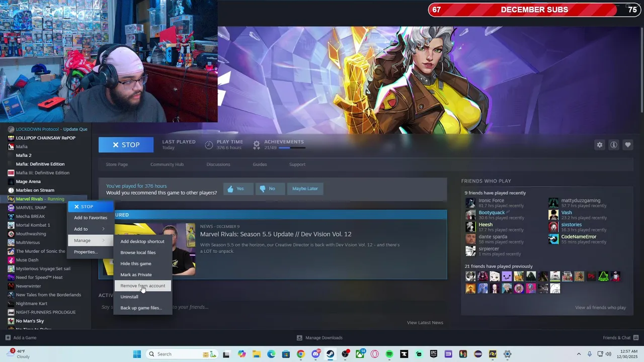This screenshot has width=644, height=362.
Task: Open Bootyquack friend profile
Action: click(492, 213)
